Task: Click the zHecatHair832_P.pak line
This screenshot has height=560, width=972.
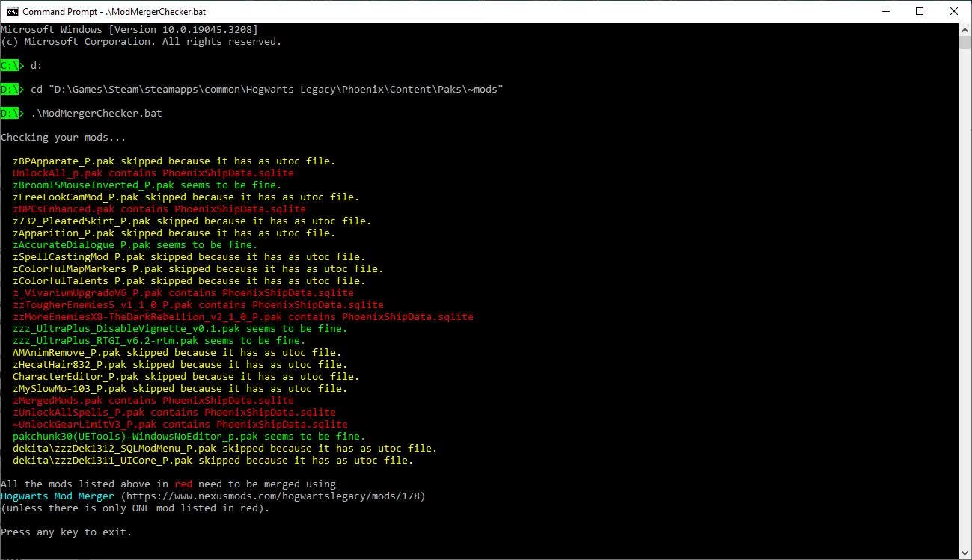Action: click(180, 365)
